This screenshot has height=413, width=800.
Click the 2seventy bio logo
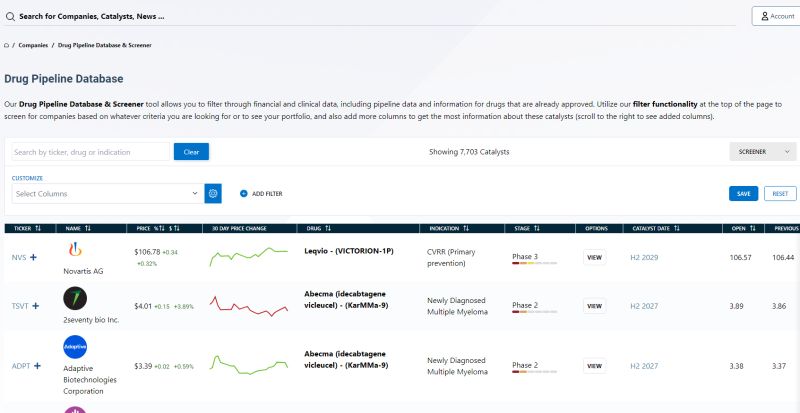[76, 298]
